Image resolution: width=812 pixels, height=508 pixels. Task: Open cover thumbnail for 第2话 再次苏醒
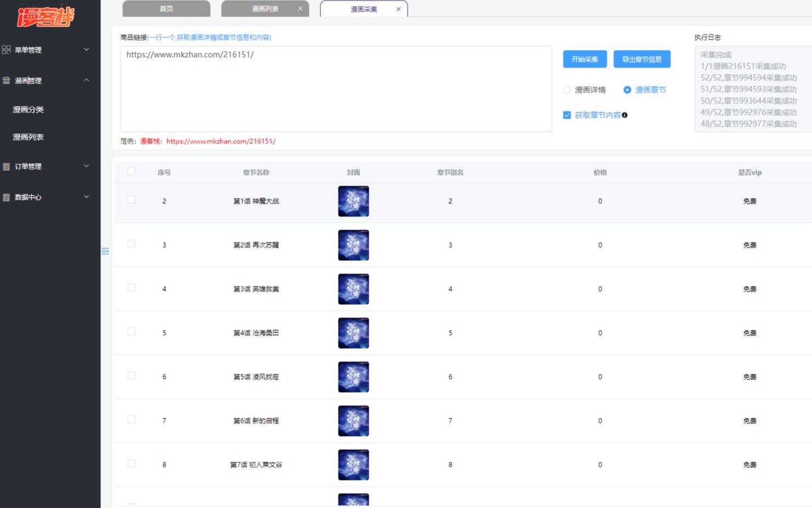353,245
